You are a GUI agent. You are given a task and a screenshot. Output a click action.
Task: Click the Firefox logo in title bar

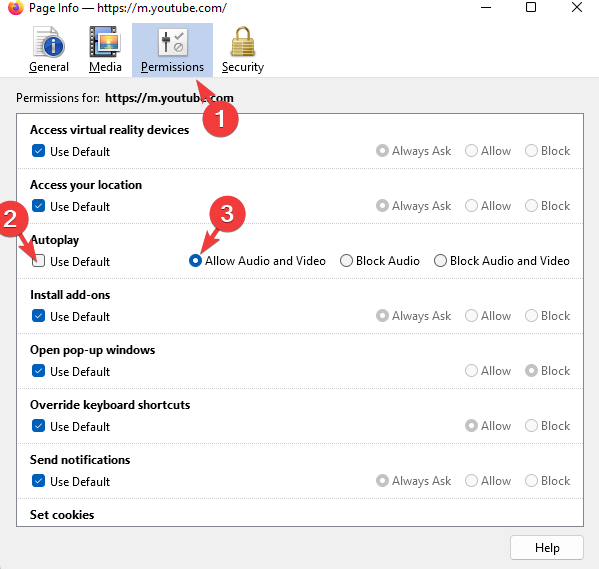15,7
